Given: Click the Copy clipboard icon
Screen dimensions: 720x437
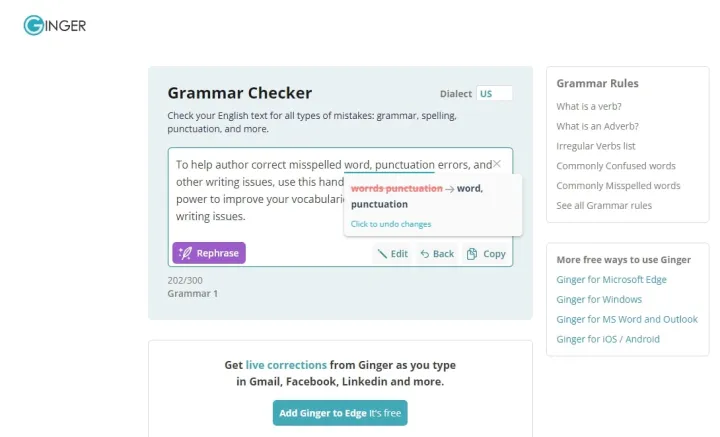Looking at the screenshot, I should 472,254.
